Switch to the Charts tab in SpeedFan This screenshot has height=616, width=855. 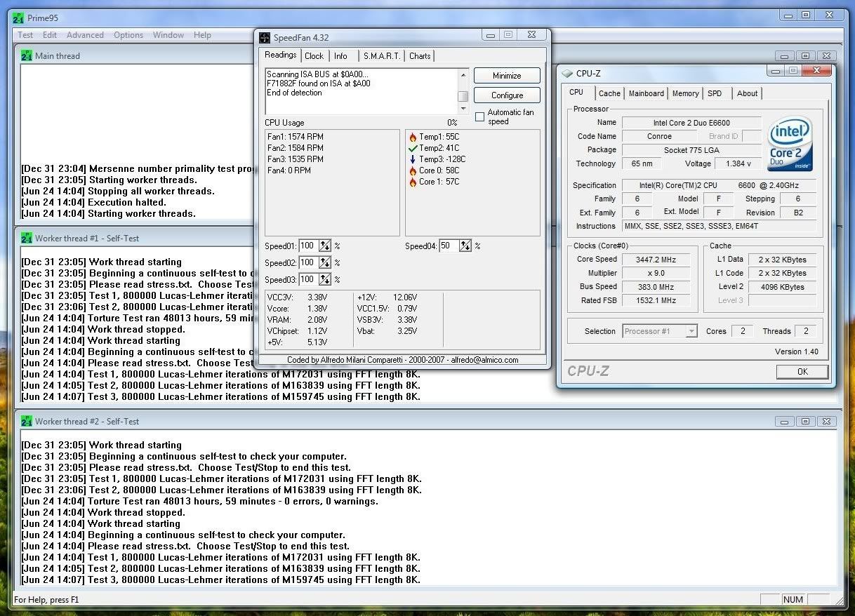[x=420, y=56]
